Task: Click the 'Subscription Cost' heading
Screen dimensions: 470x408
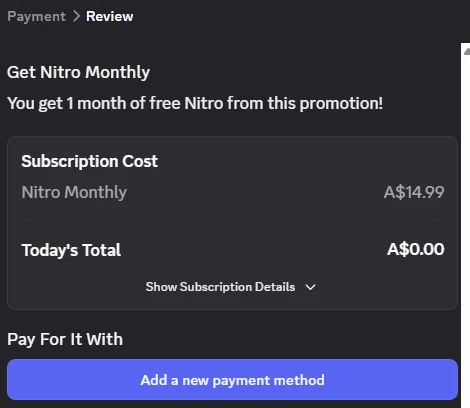Action: click(89, 161)
